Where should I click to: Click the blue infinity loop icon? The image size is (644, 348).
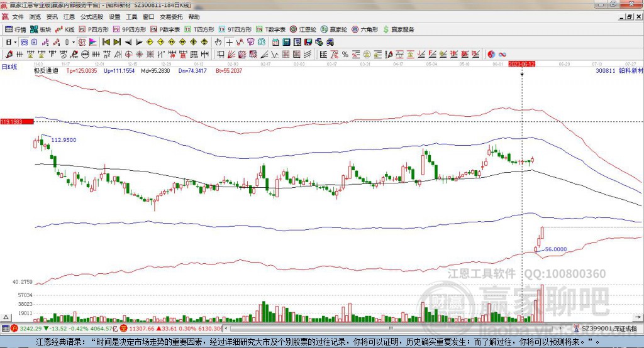pyautogui.click(x=502, y=54)
